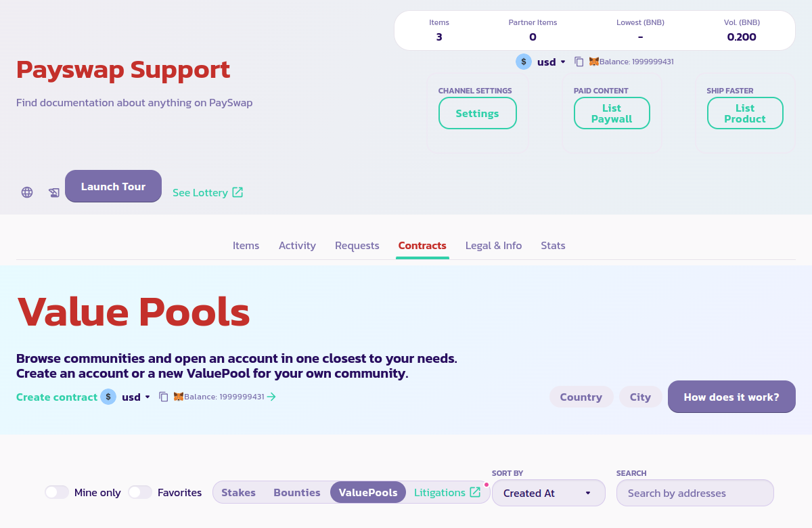Screen dimensions: 812x528
Task: Open usd dropdown next to Create contract
Action: click(x=136, y=397)
